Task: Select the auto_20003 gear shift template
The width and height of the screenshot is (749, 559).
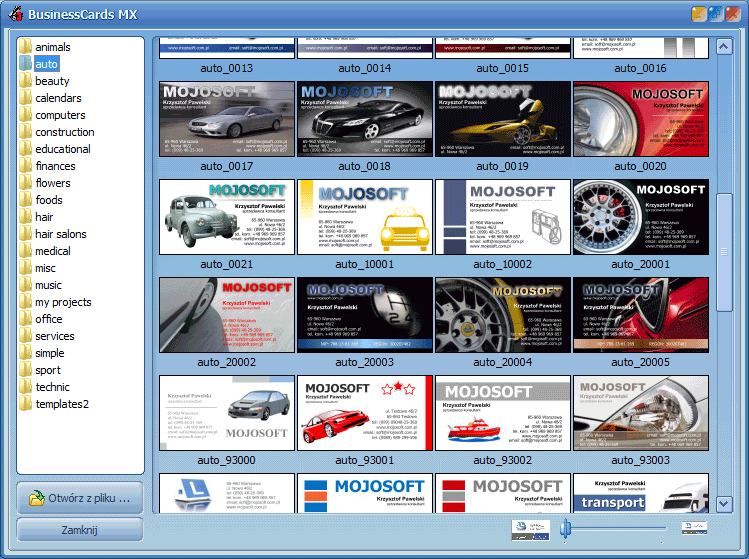Action: (365, 315)
